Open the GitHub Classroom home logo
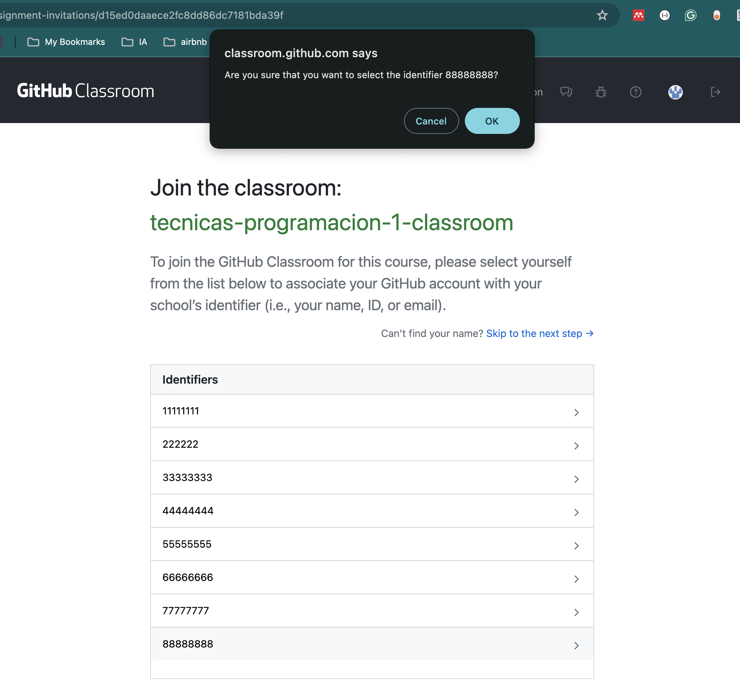Image resolution: width=740 pixels, height=700 pixels. point(85,91)
